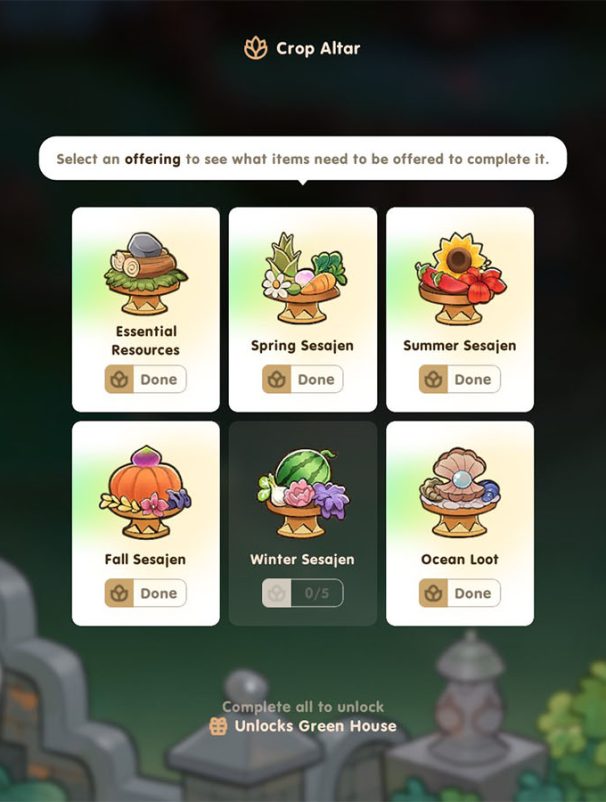The height and width of the screenshot is (802, 606).
Task: Open the Ocean Loot clam icon
Action: 460,492
